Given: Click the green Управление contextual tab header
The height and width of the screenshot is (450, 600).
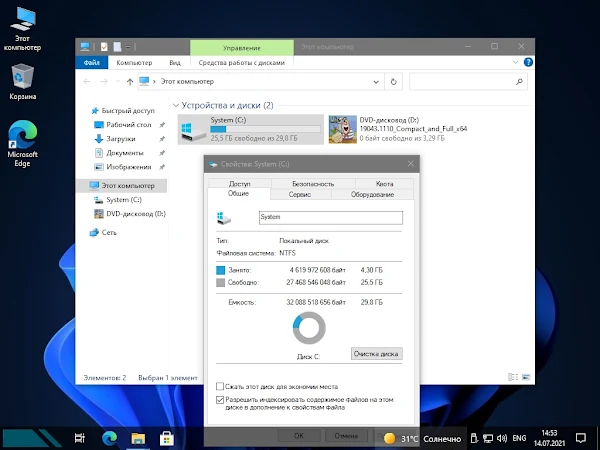Looking at the screenshot, I should pyautogui.click(x=241, y=48).
